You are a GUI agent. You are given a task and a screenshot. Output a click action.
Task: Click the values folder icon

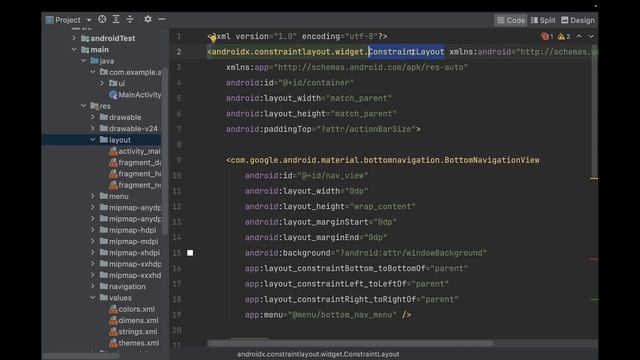click(104, 298)
